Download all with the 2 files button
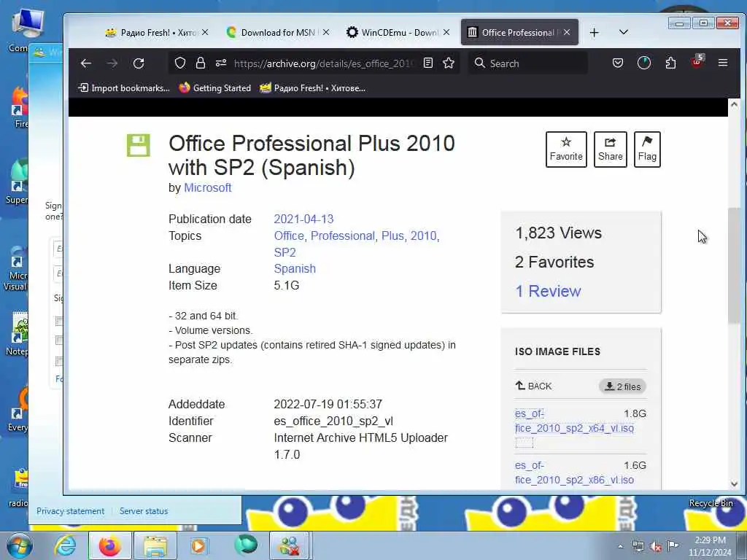Viewport: 747px width, 560px height. (x=622, y=386)
